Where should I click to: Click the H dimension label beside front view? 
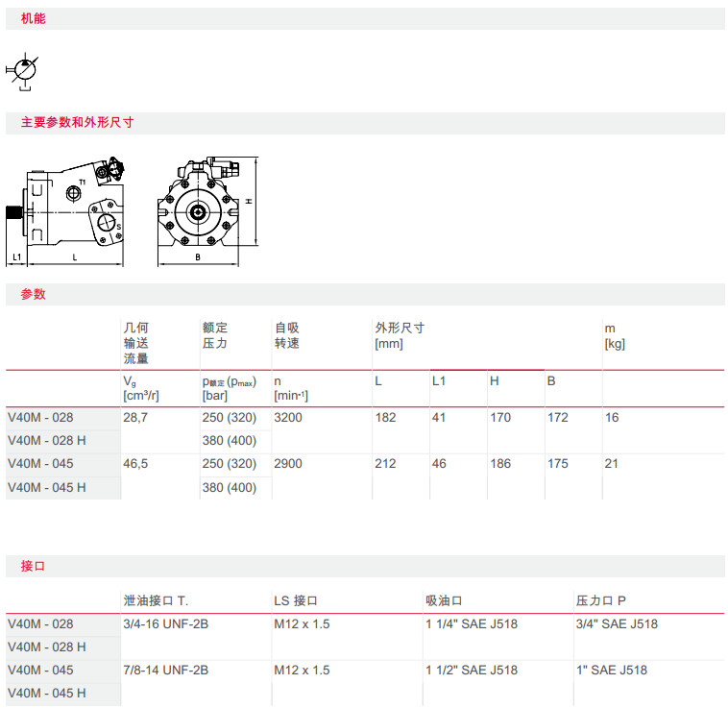click(248, 202)
